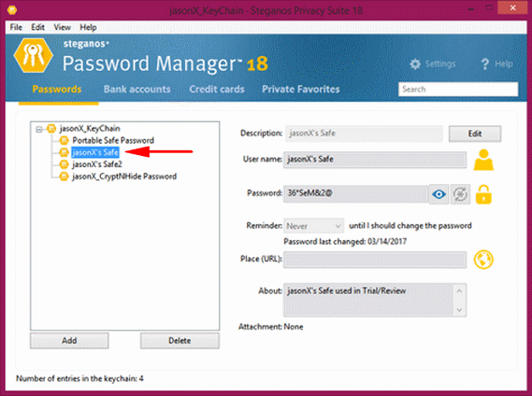Click the Password field
The width and height of the screenshot is (532, 396).
click(355, 193)
